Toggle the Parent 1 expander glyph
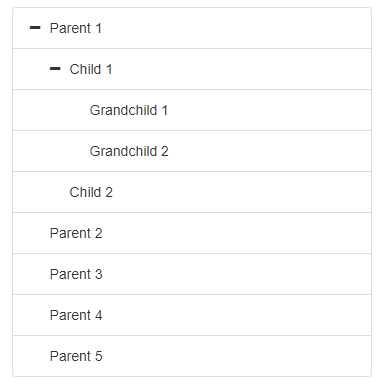The height and width of the screenshot is (384, 380). [35, 28]
